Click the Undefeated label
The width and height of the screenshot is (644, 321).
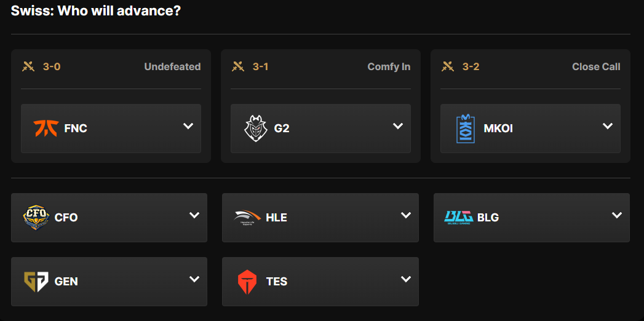(x=172, y=66)
